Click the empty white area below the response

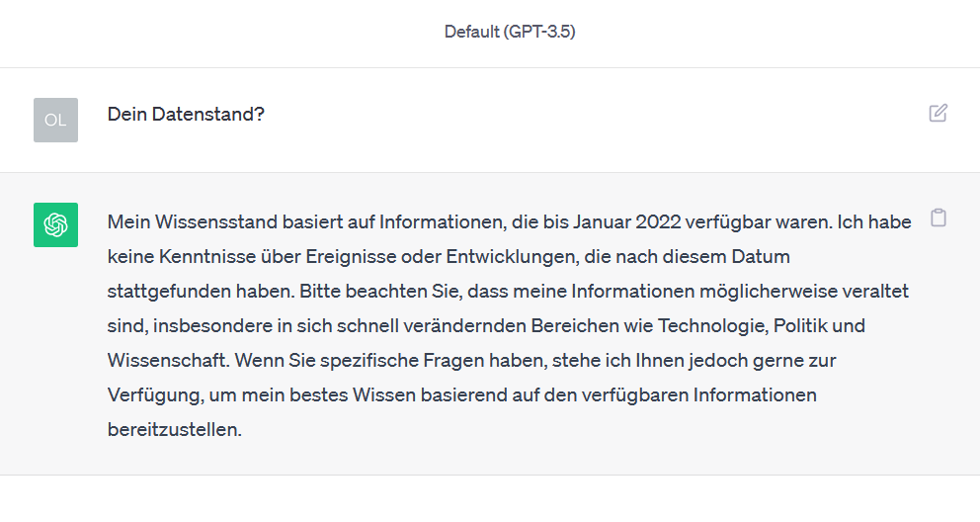(490, 498)
